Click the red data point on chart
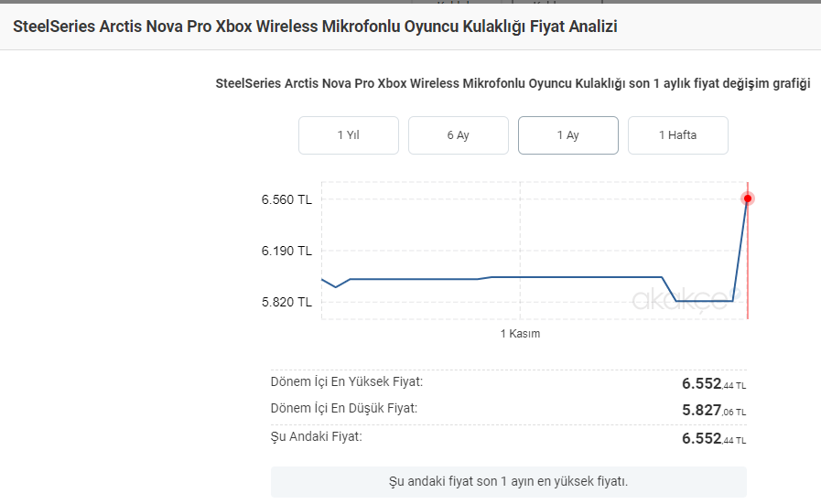Viewport: 821px width, 504px height. [x=748, y=198]
